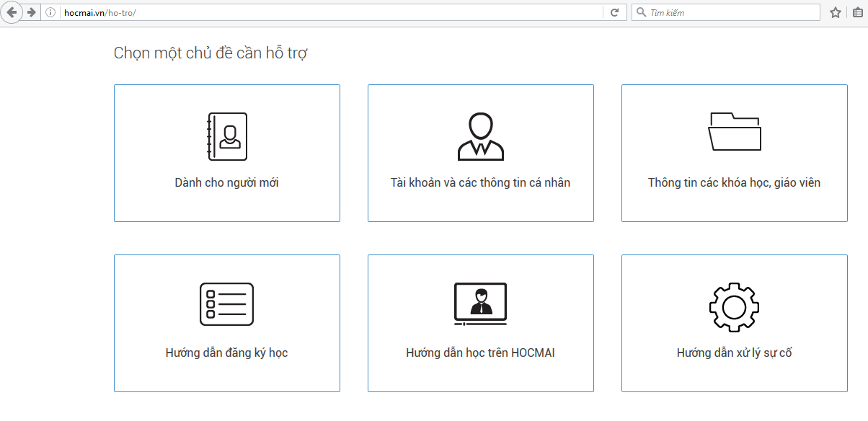Click the checklist icon for registration guide

227,304
